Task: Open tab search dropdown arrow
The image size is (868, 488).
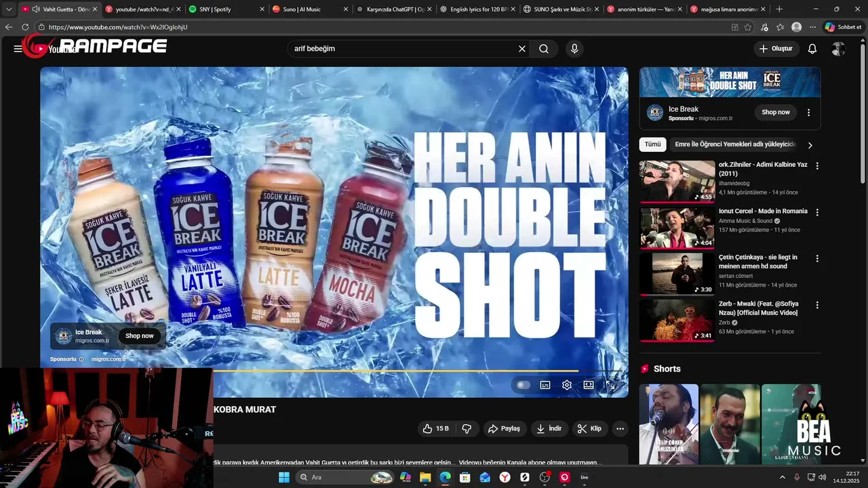Action: 9,9
